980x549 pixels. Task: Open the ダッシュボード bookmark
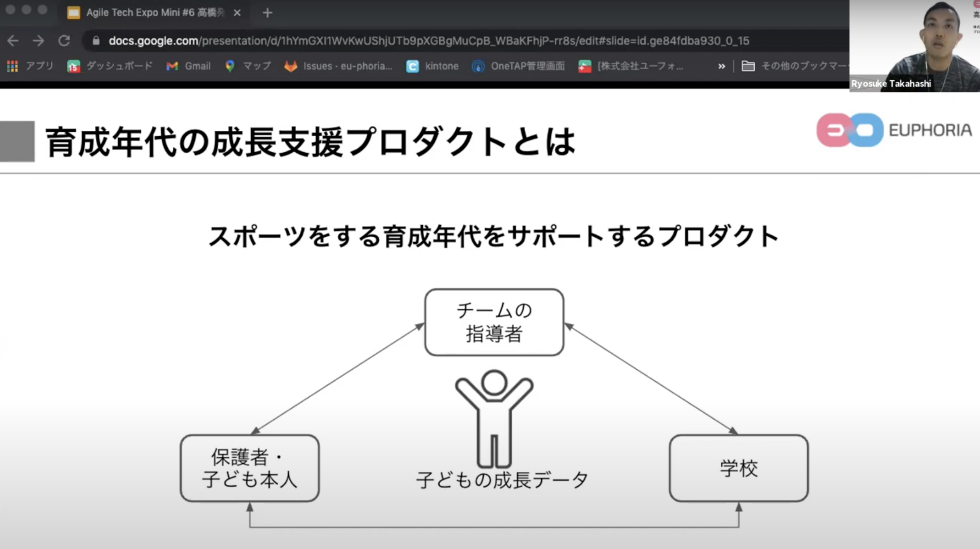click(110, 66)
